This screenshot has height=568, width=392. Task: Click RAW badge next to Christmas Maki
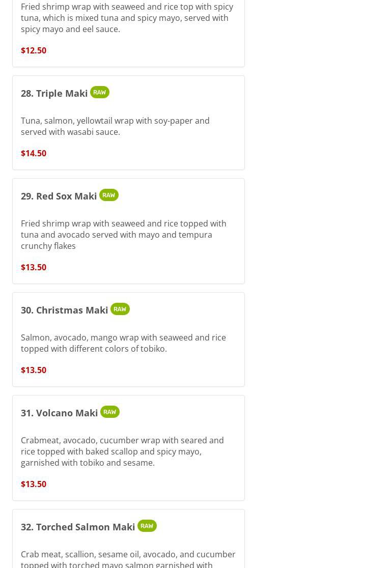[x=120, y=309]
